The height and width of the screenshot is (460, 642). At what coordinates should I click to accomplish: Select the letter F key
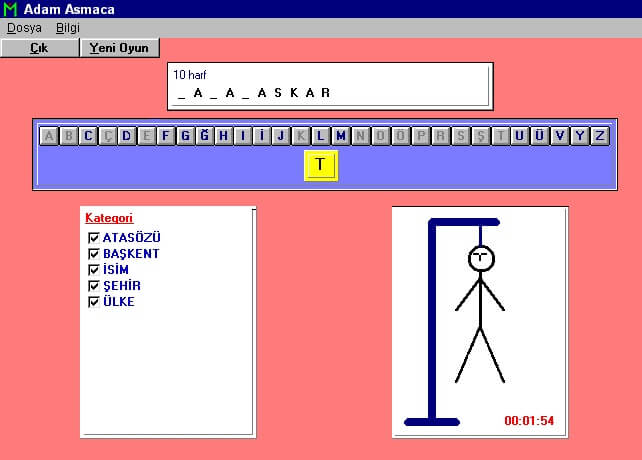pos(166,136)
